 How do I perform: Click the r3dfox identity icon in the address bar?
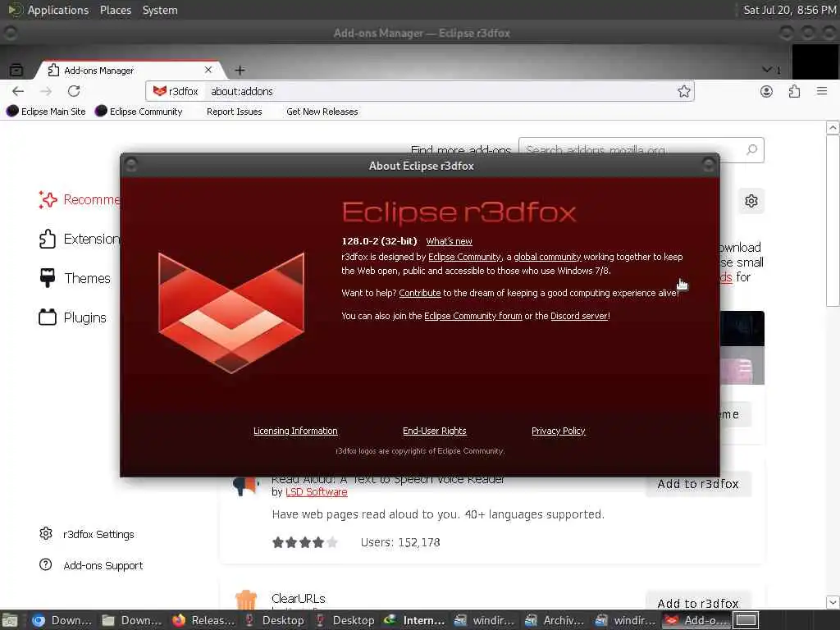tap(176, 91)
